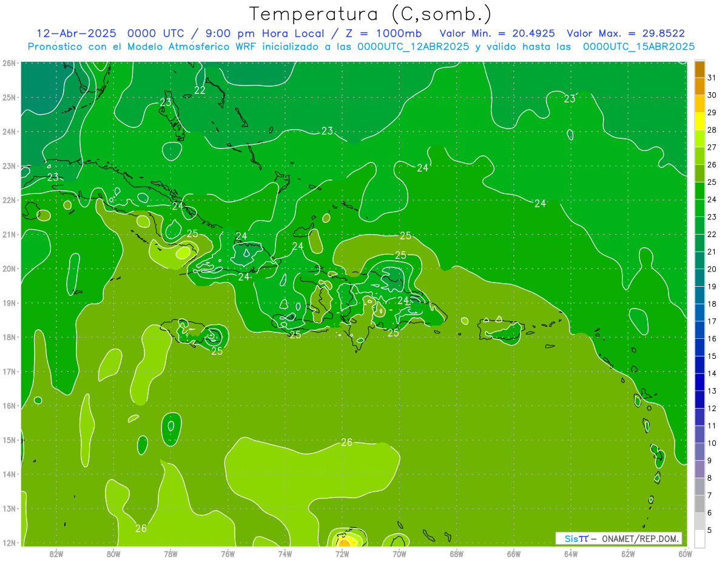Click the "76W" longitude axis label
This screenshot has width=728, height=562.
pyautogui.click(x=228, y=554)
